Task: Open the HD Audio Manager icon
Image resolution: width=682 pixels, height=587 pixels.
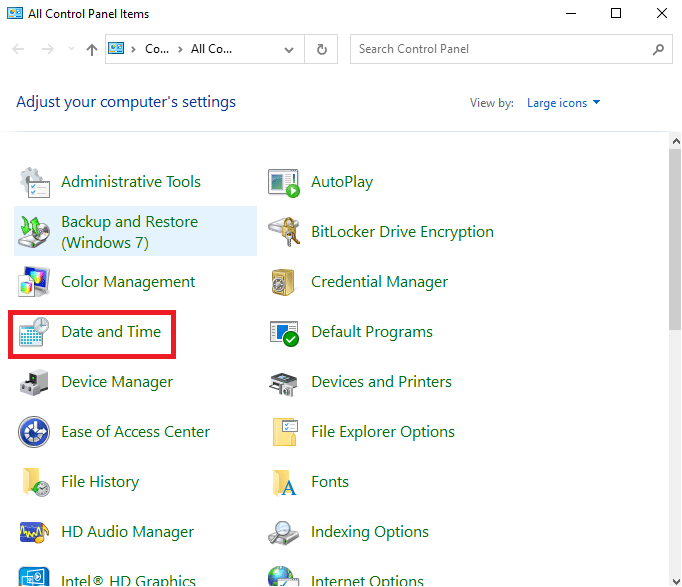Action: [x=35, y=532]
